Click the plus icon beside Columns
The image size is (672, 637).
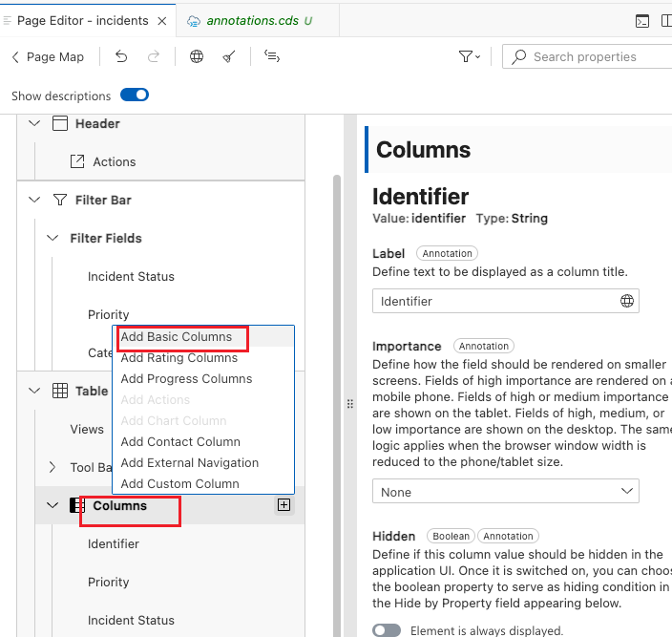283,505
